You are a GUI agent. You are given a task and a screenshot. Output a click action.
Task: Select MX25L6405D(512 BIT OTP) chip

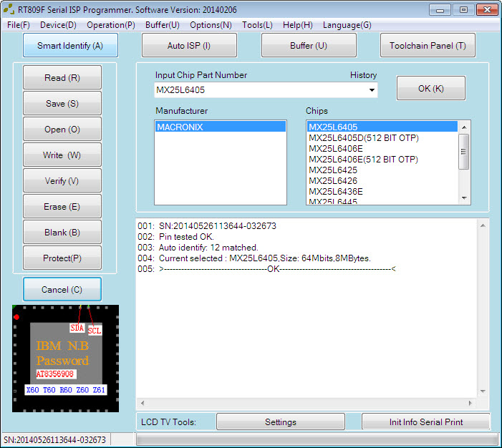point(382,138)
